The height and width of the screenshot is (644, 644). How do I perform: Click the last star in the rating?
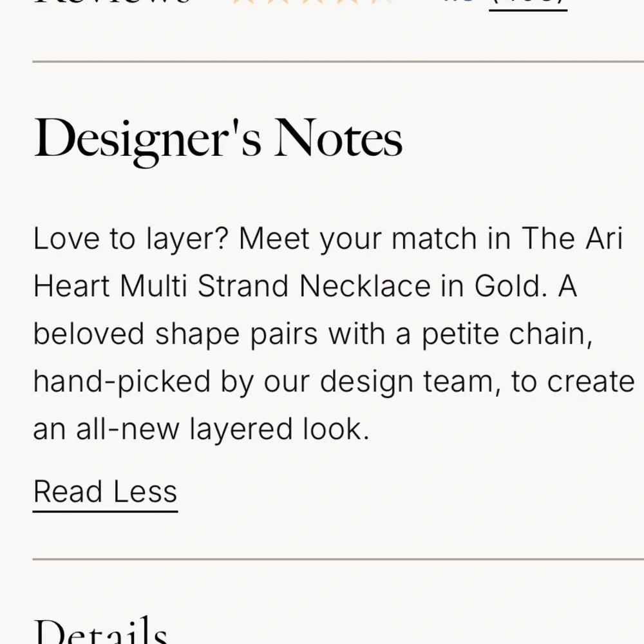click(381, 2)
